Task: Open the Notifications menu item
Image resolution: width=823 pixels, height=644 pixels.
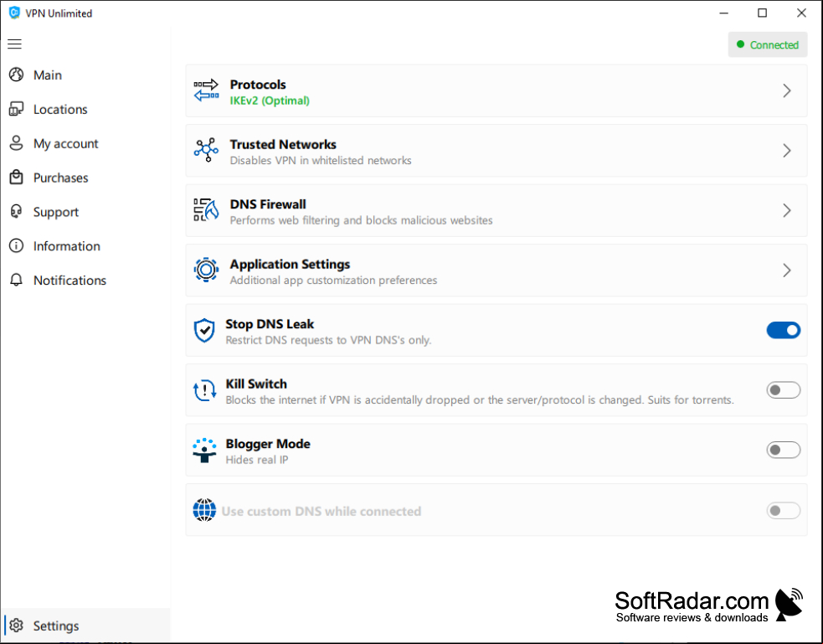Action: 85,280
